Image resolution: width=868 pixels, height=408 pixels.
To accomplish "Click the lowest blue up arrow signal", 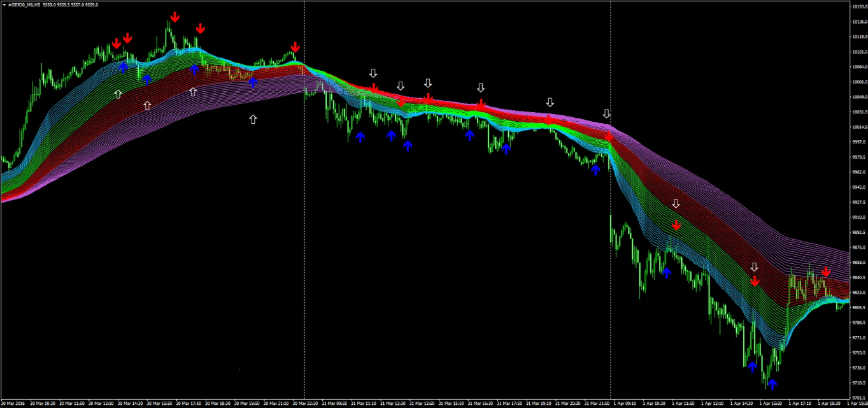I will pos(772,384).
